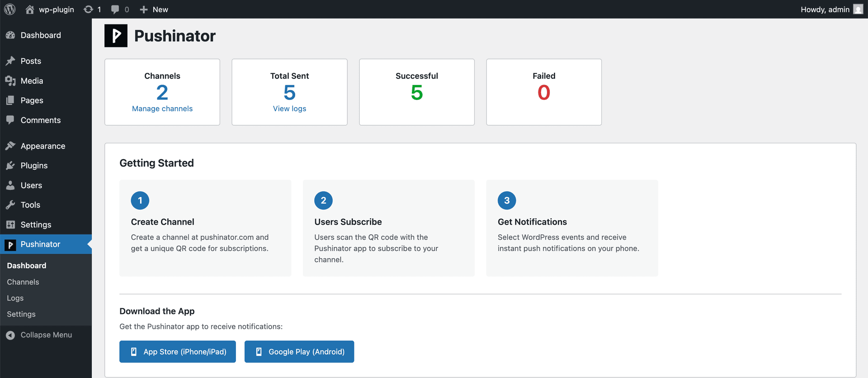Click the Successful card label

417,76
